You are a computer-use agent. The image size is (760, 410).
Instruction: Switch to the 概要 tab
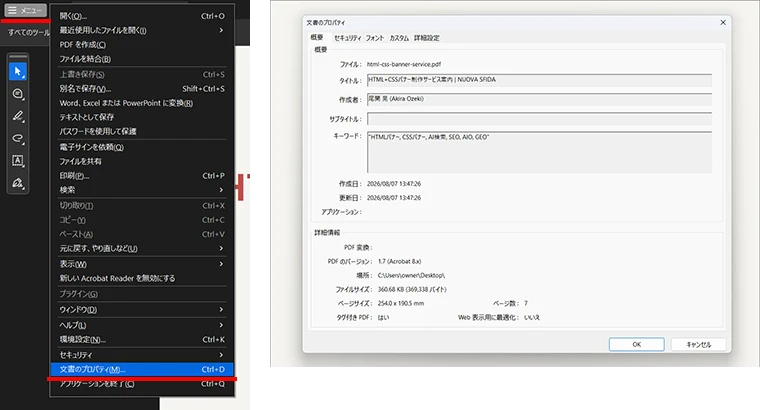click(x=317, y=37)
